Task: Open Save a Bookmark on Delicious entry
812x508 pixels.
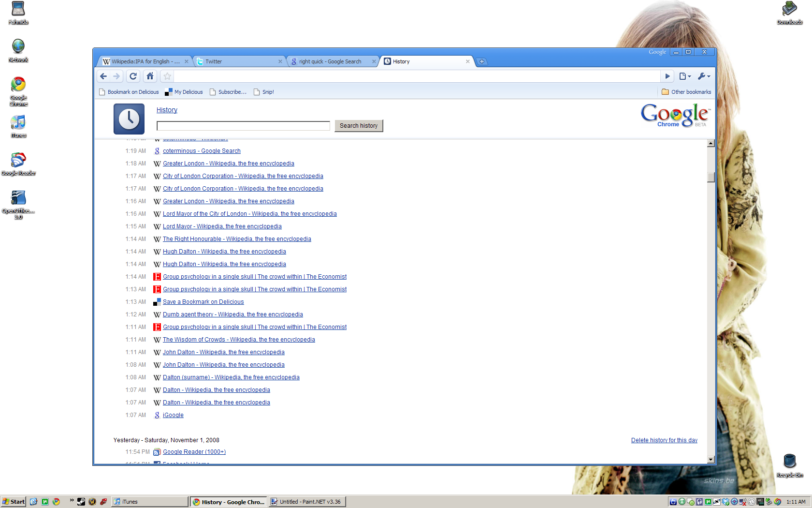Action: 203,302
